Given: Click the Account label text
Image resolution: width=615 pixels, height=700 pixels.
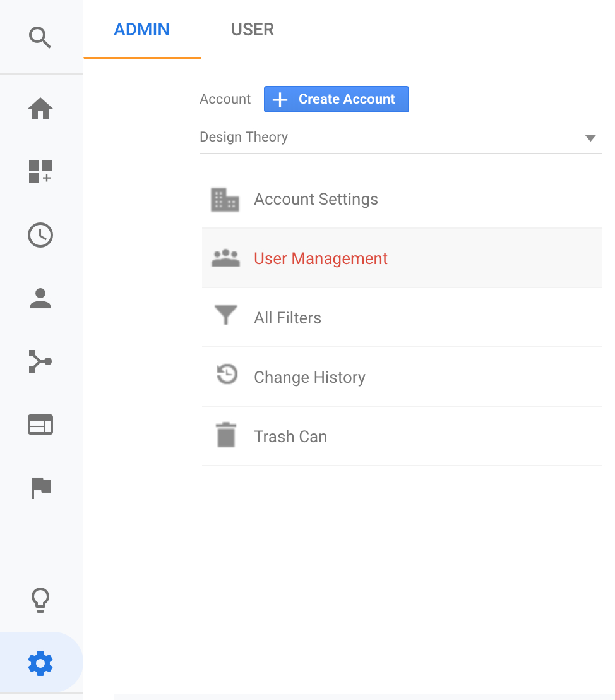Looking at the screenshot, I should point(225,99).
